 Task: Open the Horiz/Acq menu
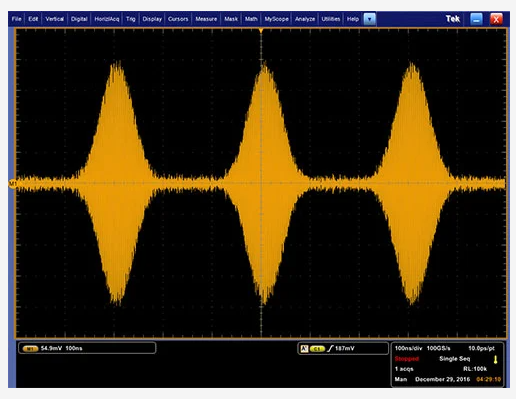click(107, 19)
